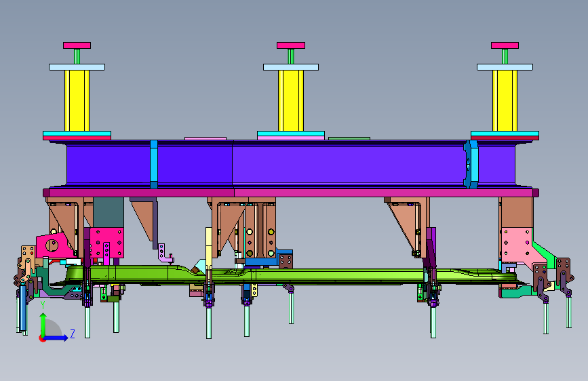
Task: Select the left yellow support column
Action: click(x=77, y=100)
